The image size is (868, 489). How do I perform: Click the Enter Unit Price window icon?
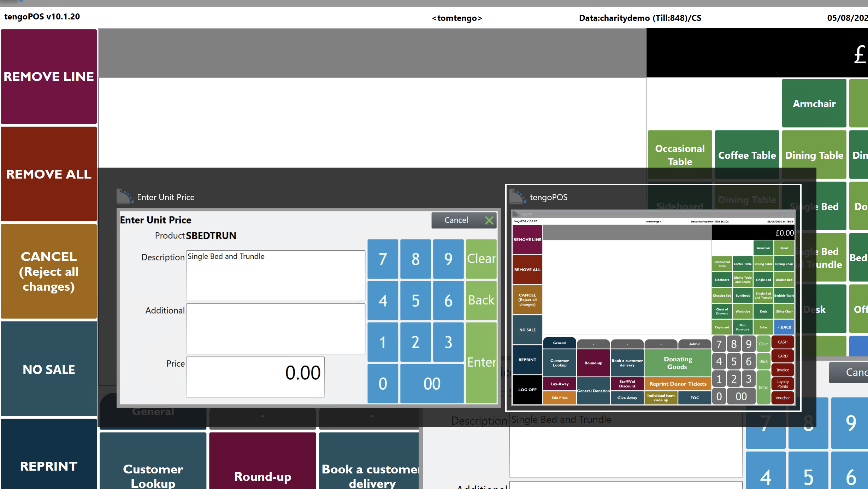(125, 197)
